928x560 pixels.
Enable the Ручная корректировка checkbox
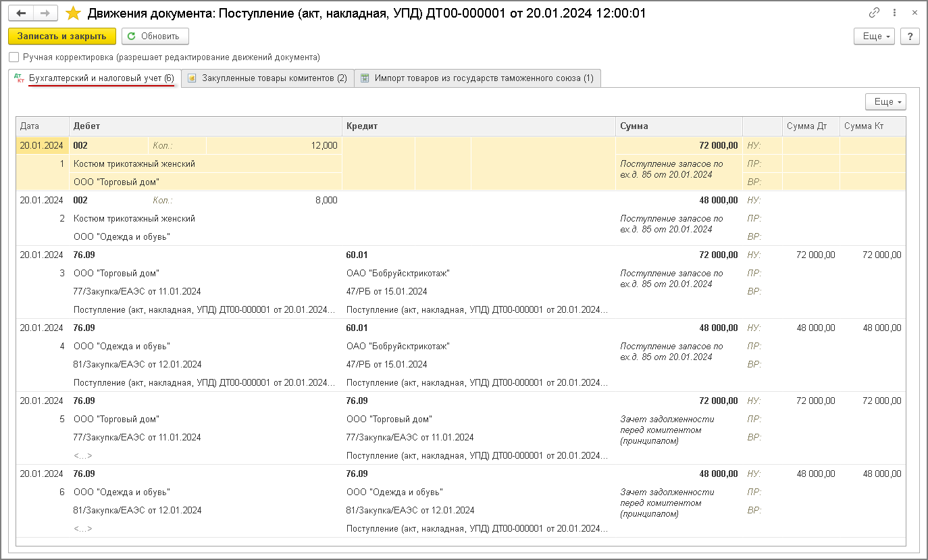14,57
